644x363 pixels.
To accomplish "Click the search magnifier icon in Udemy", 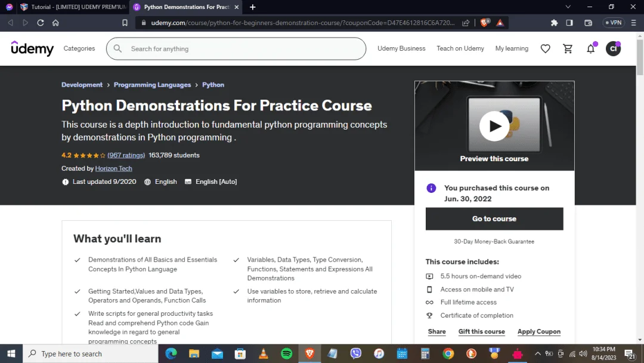I will click(x=117, y=48).
